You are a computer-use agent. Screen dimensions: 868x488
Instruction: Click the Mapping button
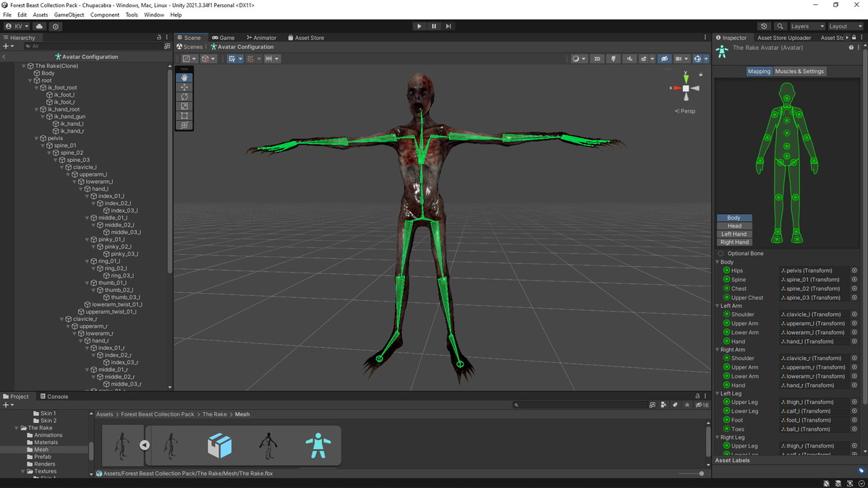759,72
